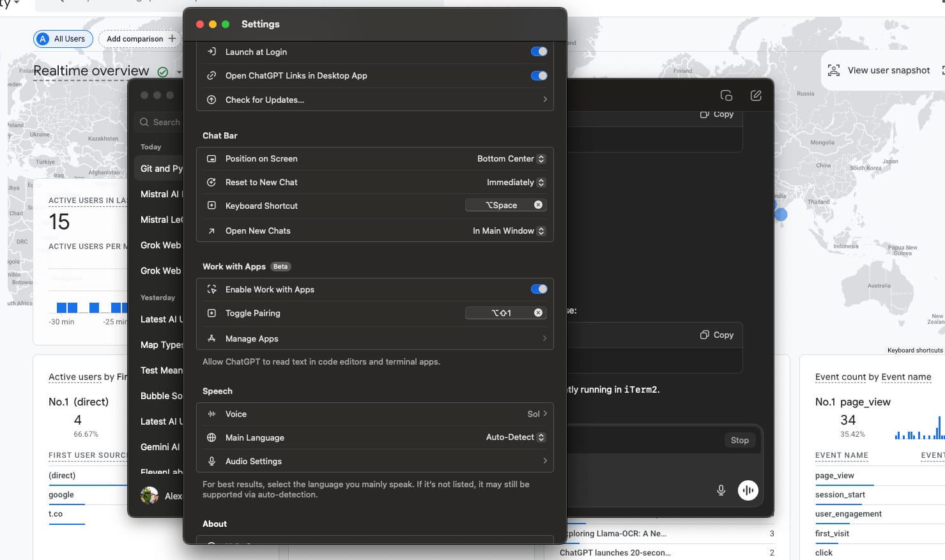The width and height of the screenshot is (945, 560).
Task: Start voice mode in ChatGPT window
Action: click(x=748, y=490)
